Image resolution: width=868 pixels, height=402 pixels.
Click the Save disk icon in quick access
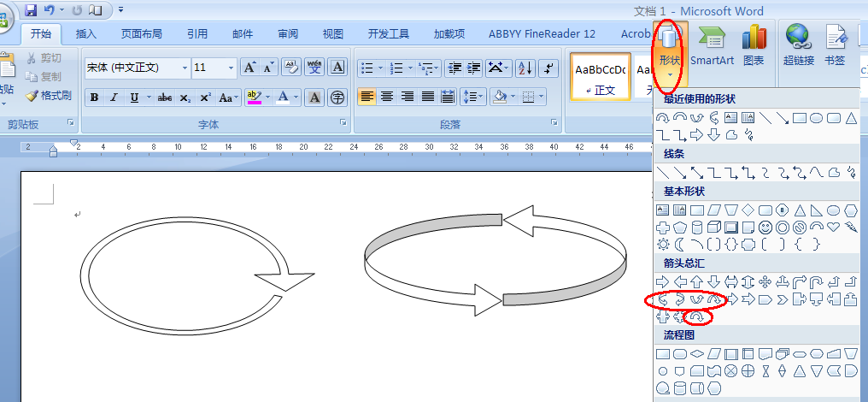tap(31, 9)
